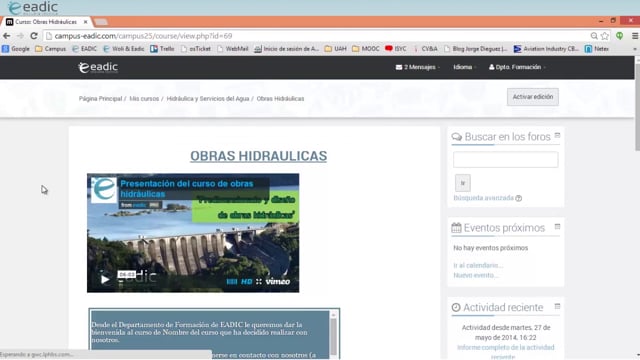Screen dimensions: 640x360
Task: Open the Woli & Eadic bookmark
Action: pos(124,49)
